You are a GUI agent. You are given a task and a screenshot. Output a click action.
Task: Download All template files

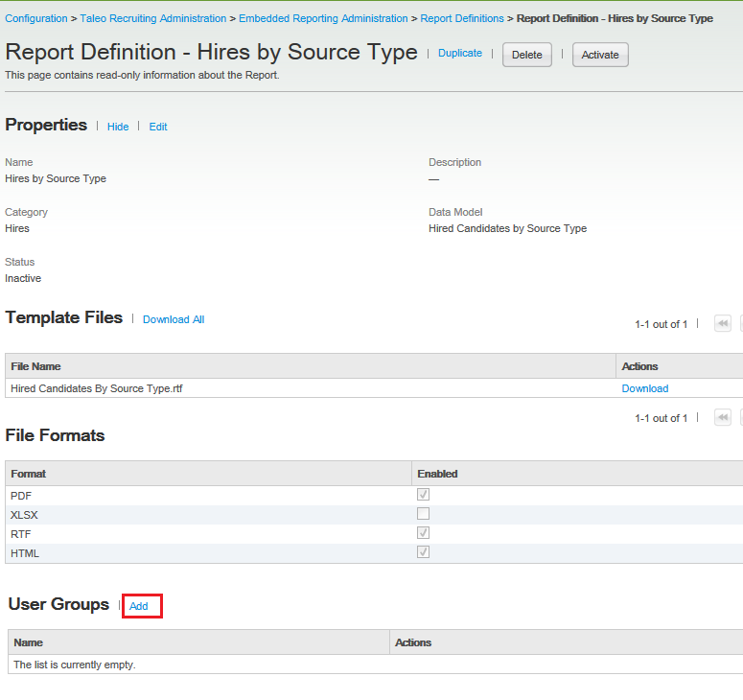tap(174, 319)
